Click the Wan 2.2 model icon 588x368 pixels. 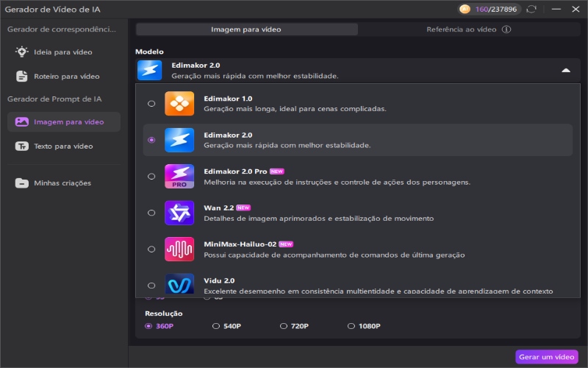[179, 213]
